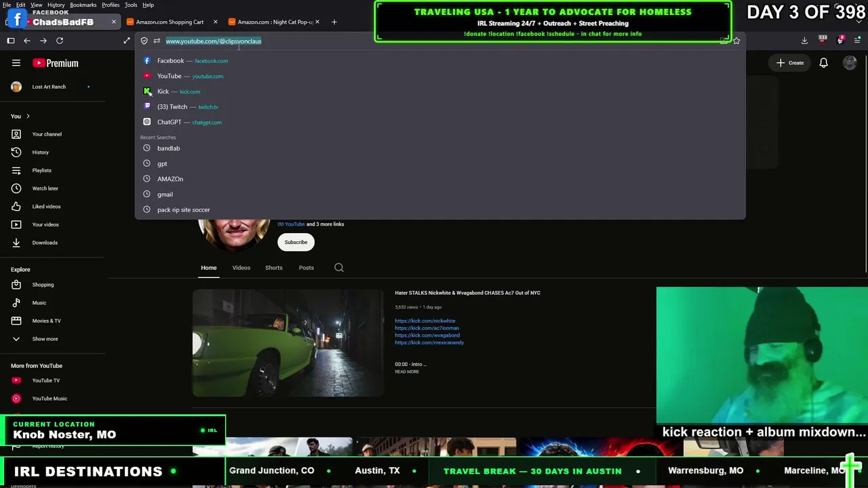
Task: Click READ MORE in the video description
Action: coord(407,371)
